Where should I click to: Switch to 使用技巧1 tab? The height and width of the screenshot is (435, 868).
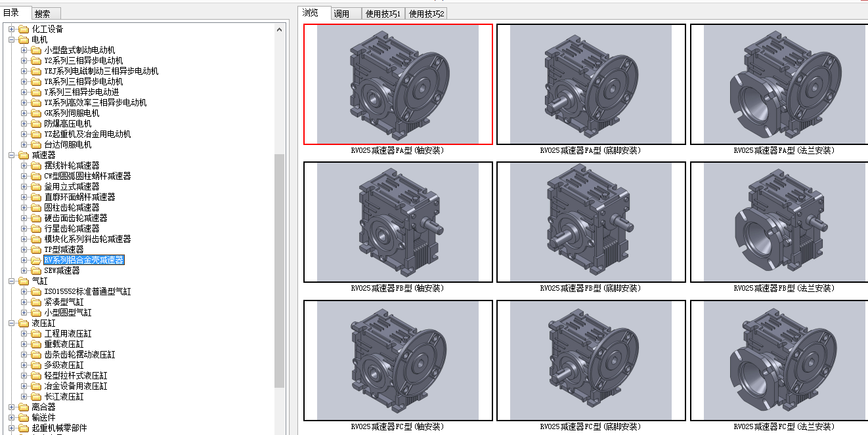pyautogui.click(x=383, y=13)
